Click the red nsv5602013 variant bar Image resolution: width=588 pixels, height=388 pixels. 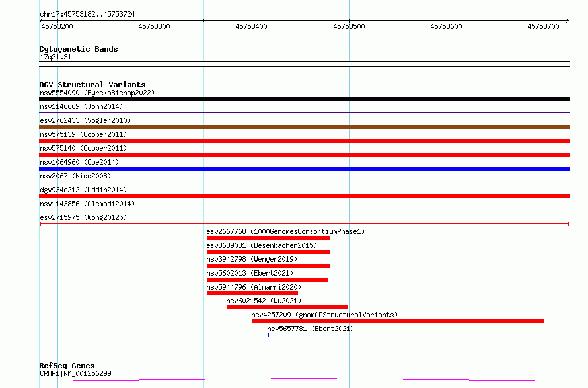pyautogui.click(x=268, y=280)
